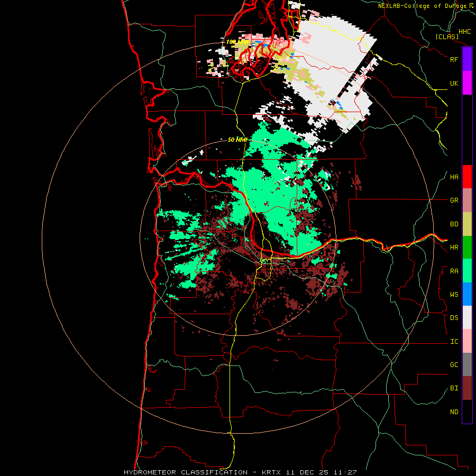
Task: Click the IC pink legend swatch
Action: click(467, 341)
